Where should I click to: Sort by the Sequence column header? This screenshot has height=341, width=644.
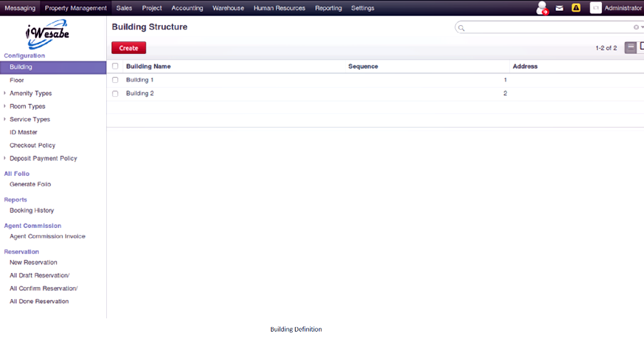point(363,67)
